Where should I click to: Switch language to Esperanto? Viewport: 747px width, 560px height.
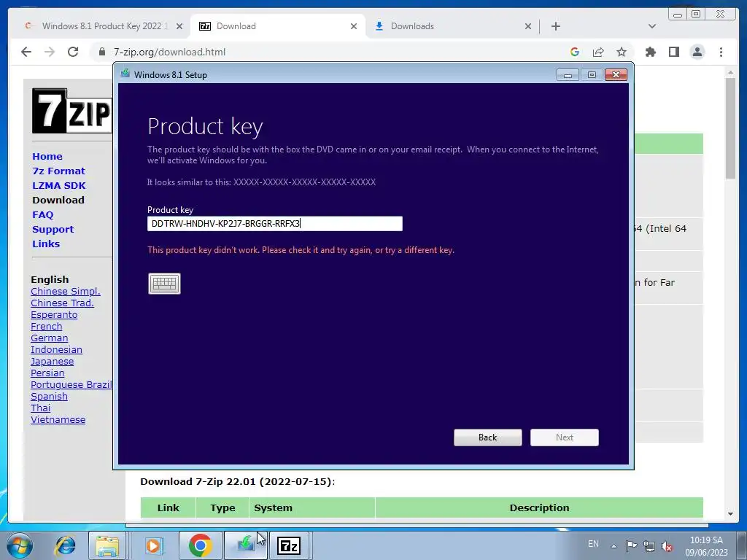(54, 315)
